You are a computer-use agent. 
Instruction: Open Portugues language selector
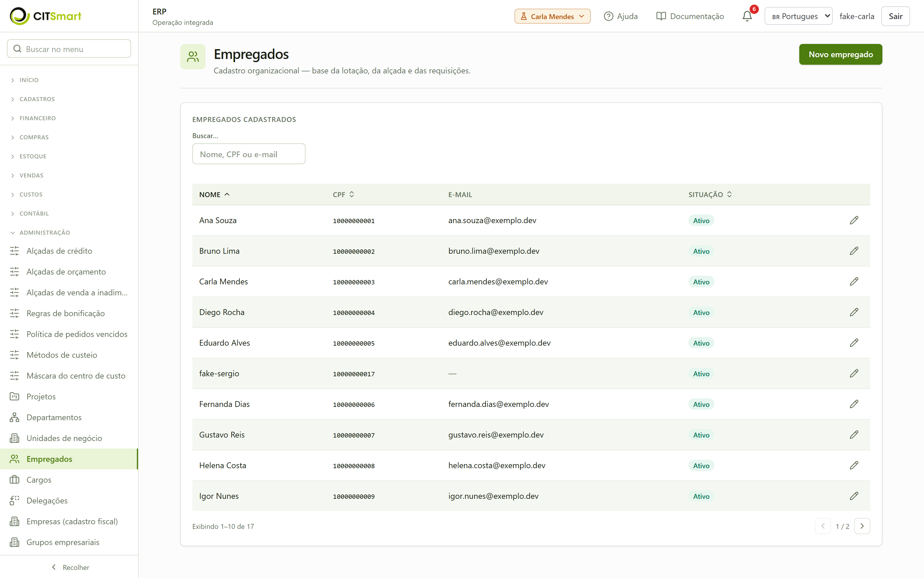(798, 16)
